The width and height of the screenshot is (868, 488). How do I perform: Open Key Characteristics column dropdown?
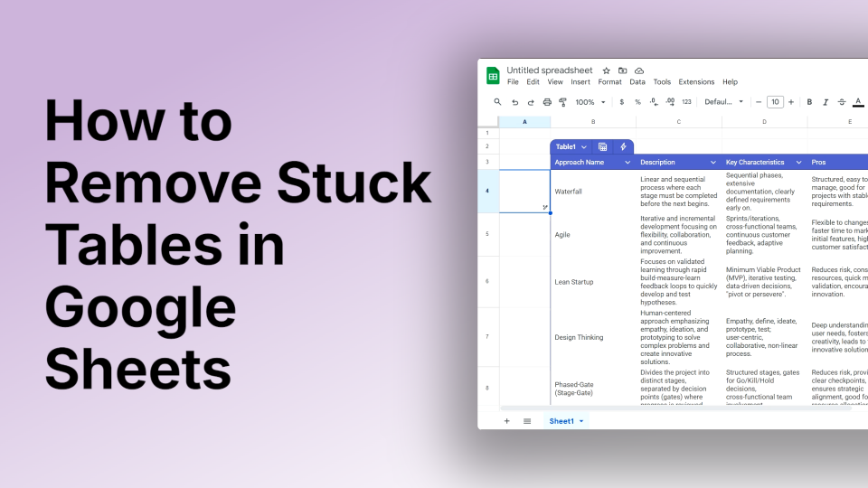click(798, 162)
